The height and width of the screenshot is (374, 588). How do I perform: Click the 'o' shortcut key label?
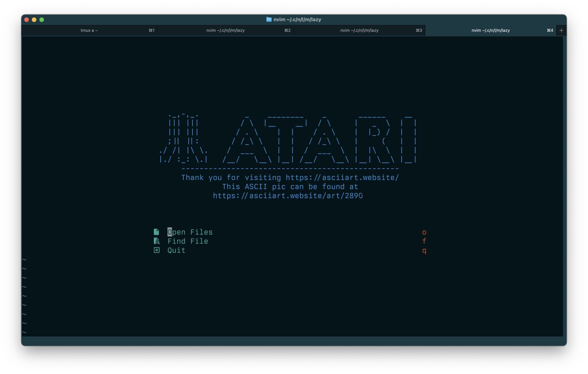[x=424, y=232]
